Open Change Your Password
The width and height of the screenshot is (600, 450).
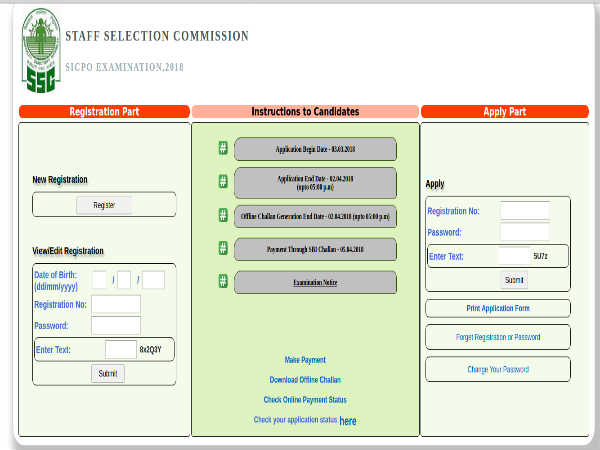tap(498, 369)
